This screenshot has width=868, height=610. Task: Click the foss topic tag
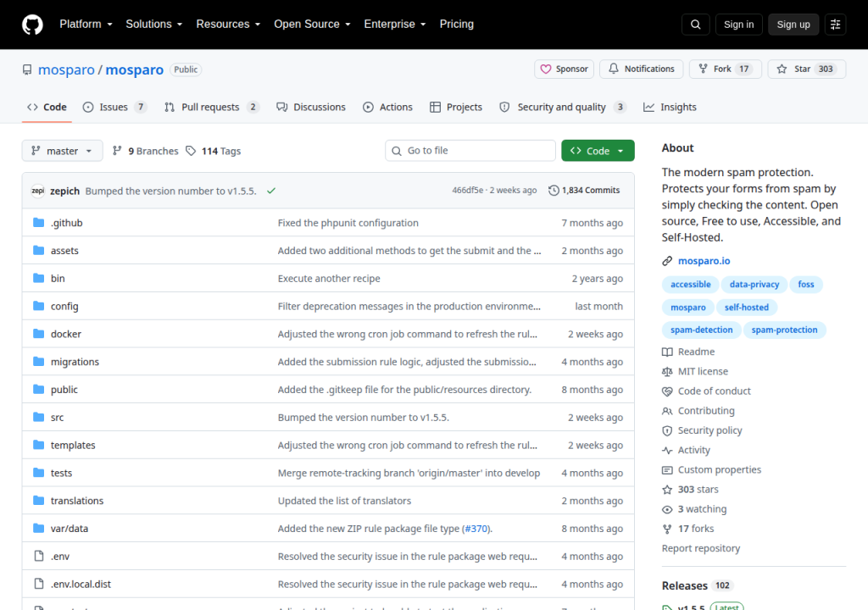point(806,285)
